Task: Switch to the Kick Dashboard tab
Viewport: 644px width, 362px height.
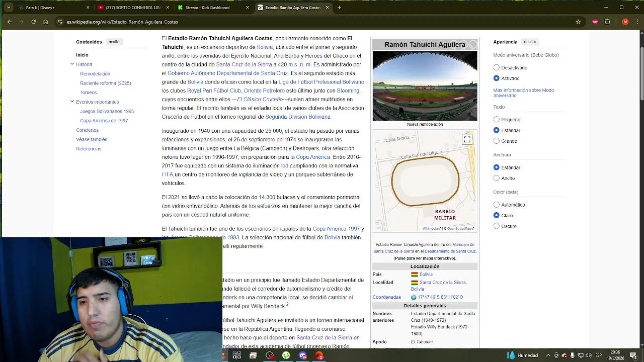Action: 213,8
